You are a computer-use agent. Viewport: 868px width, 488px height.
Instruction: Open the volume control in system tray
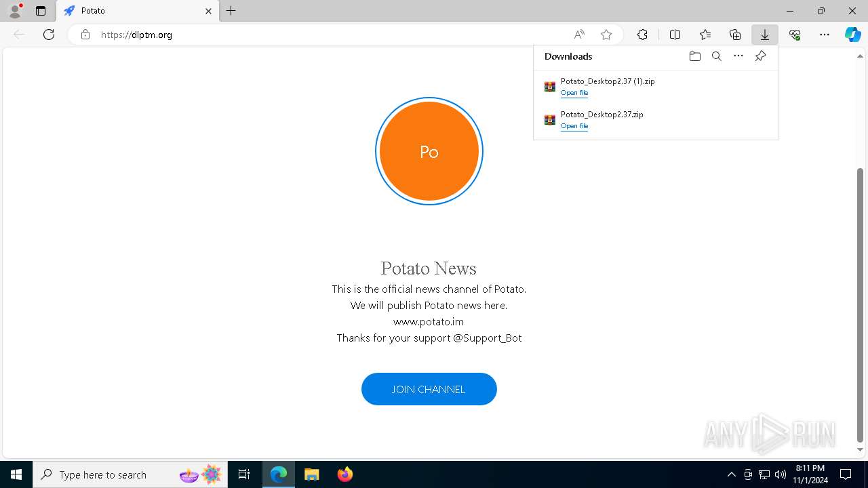781,474
